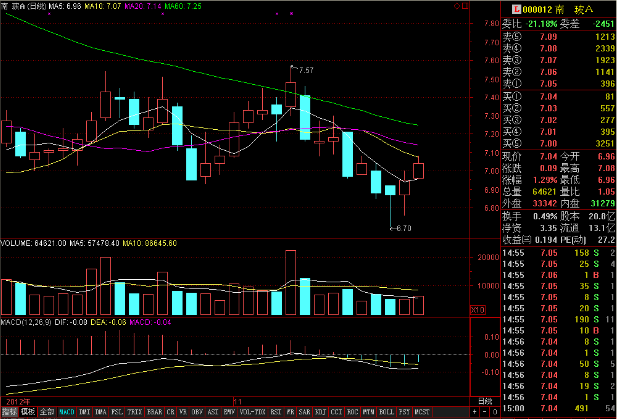Click the red diamond icon above the chart

point(457,6)
